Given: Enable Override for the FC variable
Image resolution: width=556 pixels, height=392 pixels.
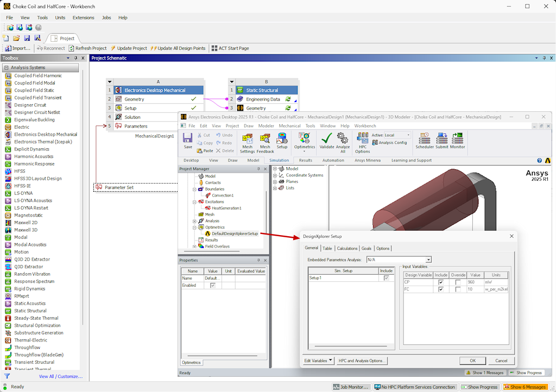Looking at the screenshot, I should pos(457,289).
